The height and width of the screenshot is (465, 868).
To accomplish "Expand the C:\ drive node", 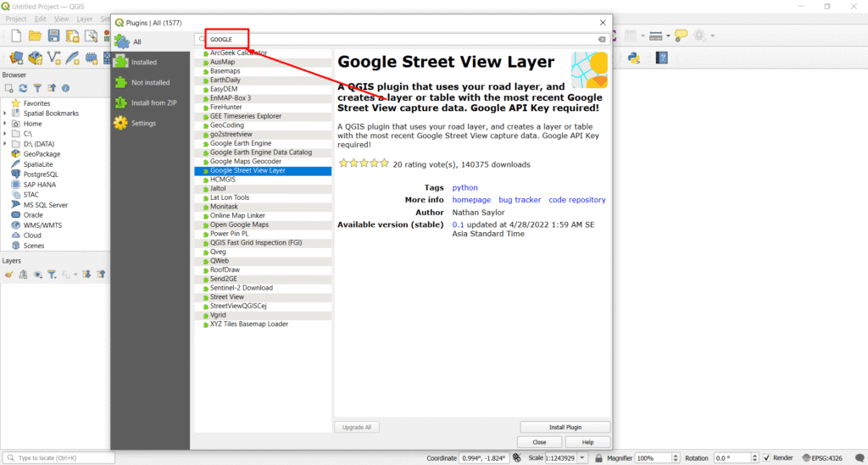I will tap(5, 134).
